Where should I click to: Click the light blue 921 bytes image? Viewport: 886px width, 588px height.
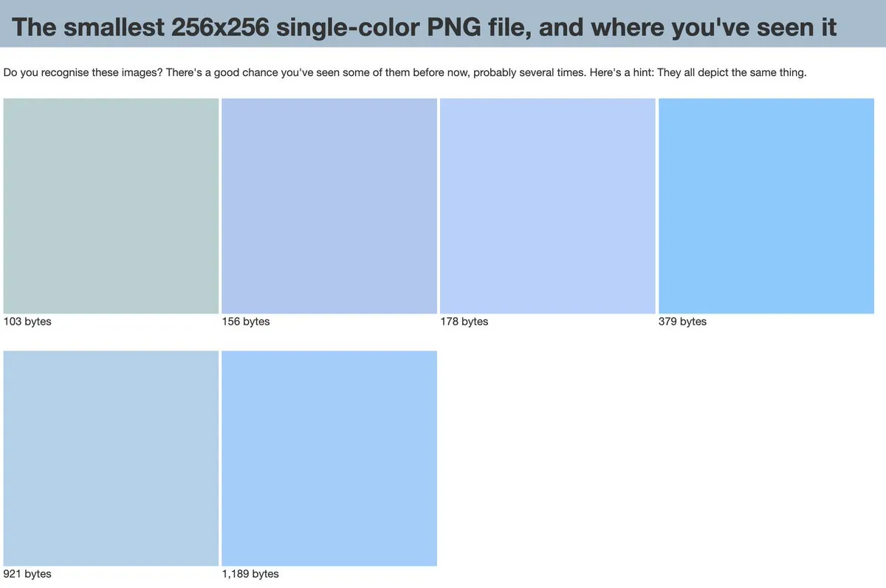click(111, 458)
